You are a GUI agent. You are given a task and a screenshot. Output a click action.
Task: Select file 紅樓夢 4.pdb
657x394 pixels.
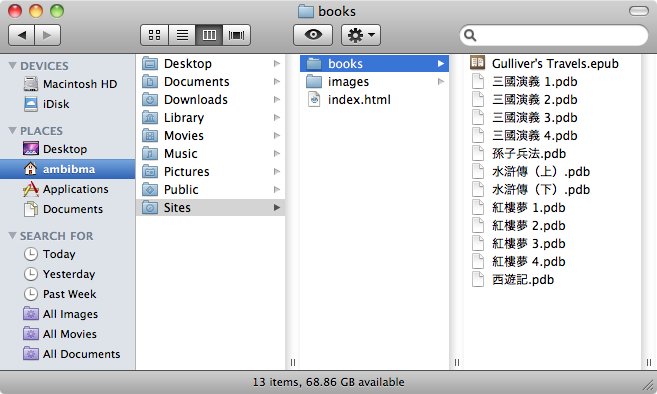[552, 262]
